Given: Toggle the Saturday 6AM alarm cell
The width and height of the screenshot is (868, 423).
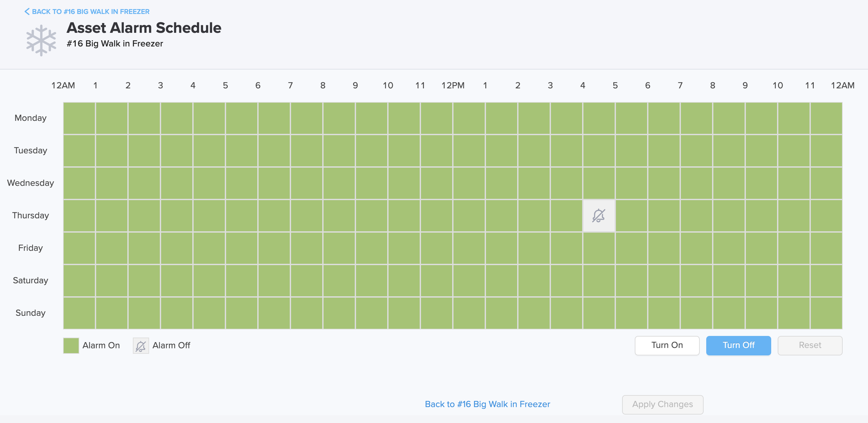Looking at the screenshot, I should point(274,281).
